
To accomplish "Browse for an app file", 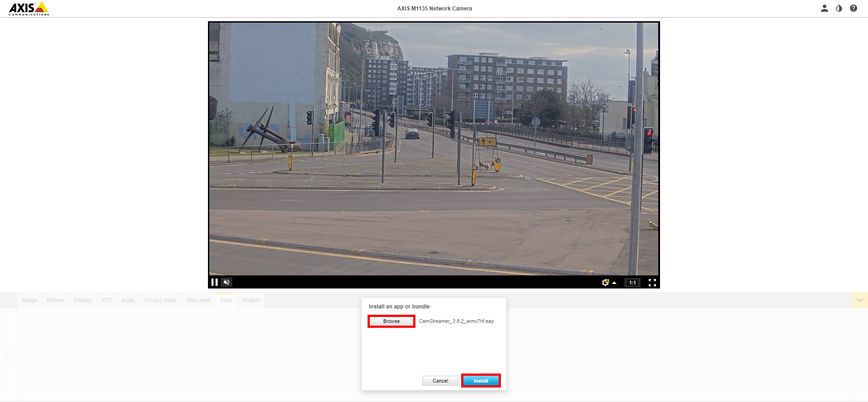I will point(392,321).
